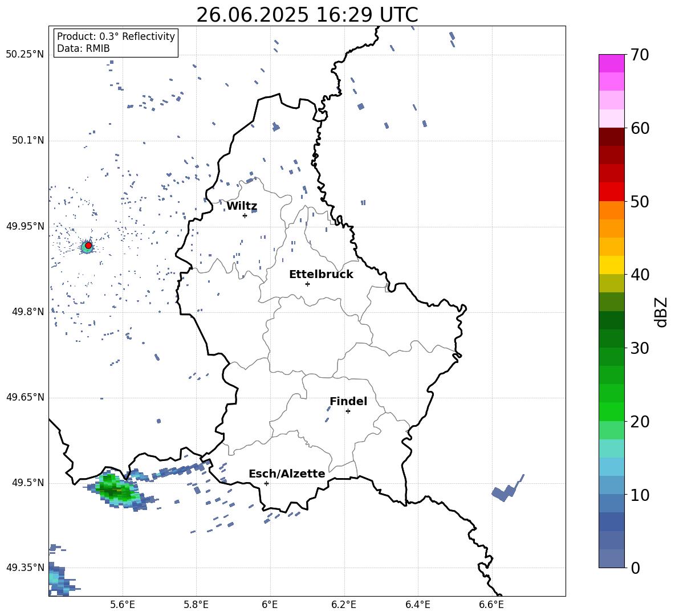Click the bright green colorbar segment above 20
This screenshot has width=675, height=616.
point(612,411)
